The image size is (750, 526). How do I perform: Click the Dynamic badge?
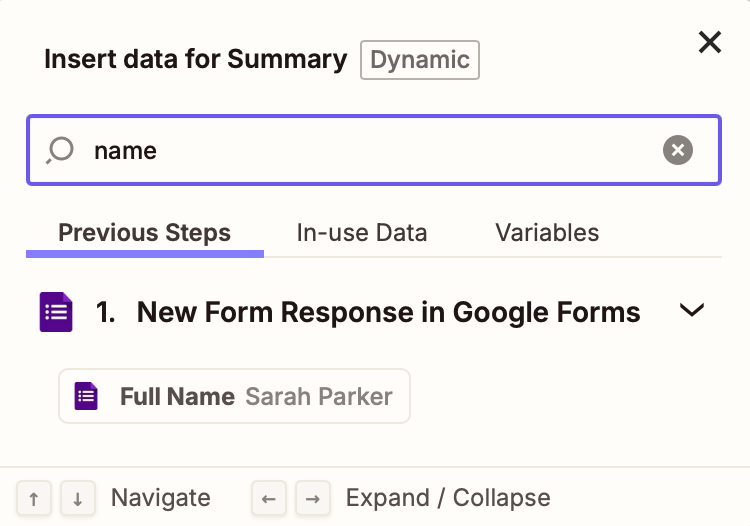(x=420, y=60)
